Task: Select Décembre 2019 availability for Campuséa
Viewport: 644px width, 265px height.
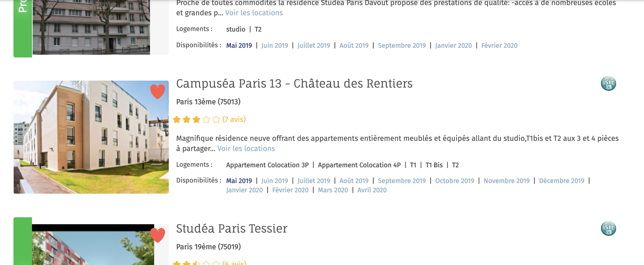Action: click(561, 181)
